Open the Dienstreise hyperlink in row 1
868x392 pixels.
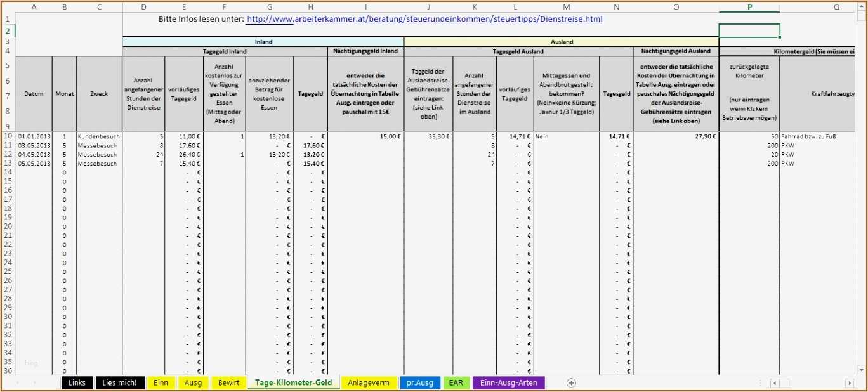click(x=426, y=18)
